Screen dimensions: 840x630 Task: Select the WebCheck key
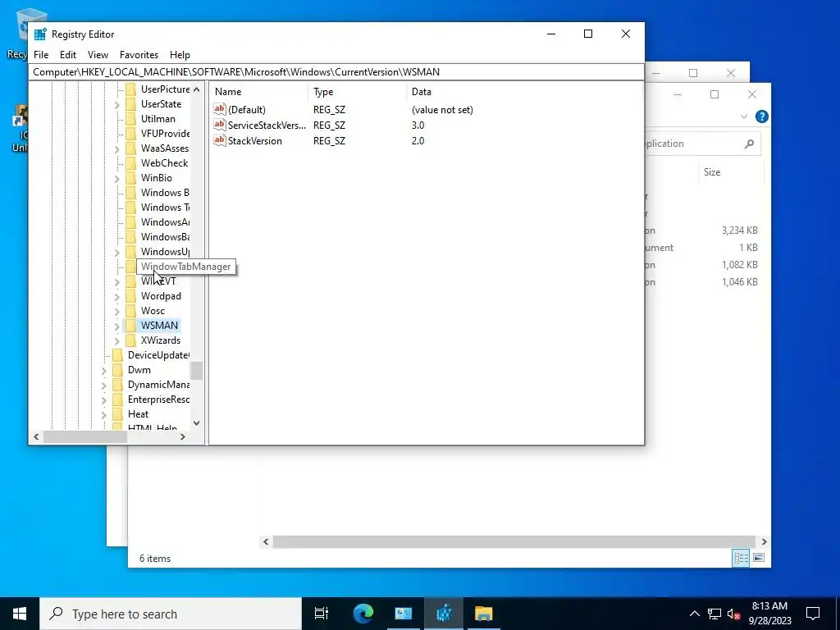click(x=164, y=163)
